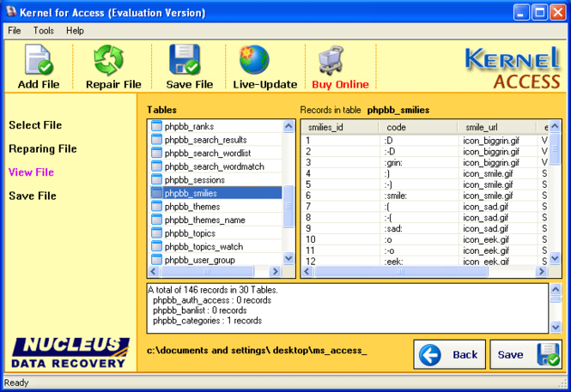The width and height of the screenshot is (571, 392).
Task: Select the phpbb_ranks table icon
Action: coord(156,126)
